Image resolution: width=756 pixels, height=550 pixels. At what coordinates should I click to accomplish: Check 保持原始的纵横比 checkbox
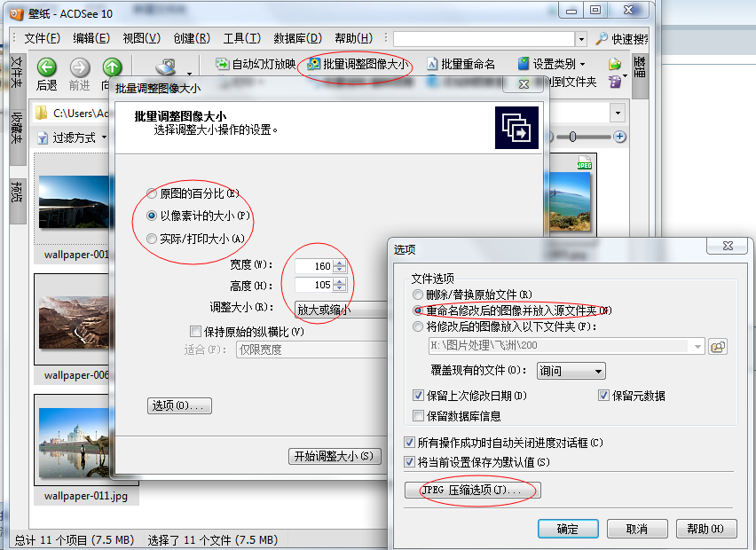195,331
